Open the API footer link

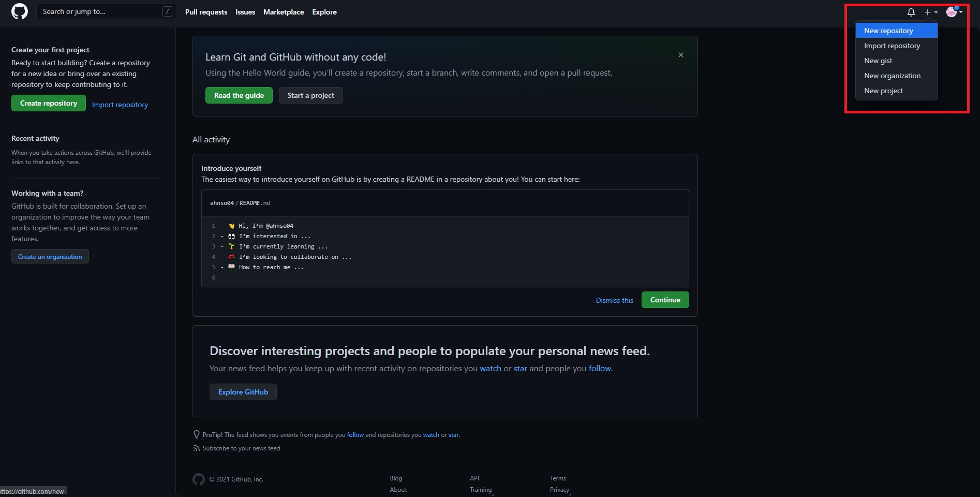(474, 478)
